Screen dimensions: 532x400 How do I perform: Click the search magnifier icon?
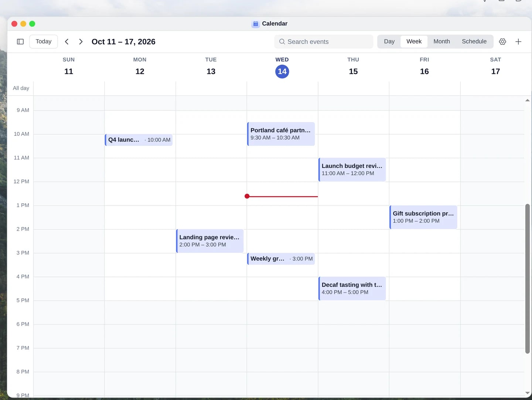[282, 42]
